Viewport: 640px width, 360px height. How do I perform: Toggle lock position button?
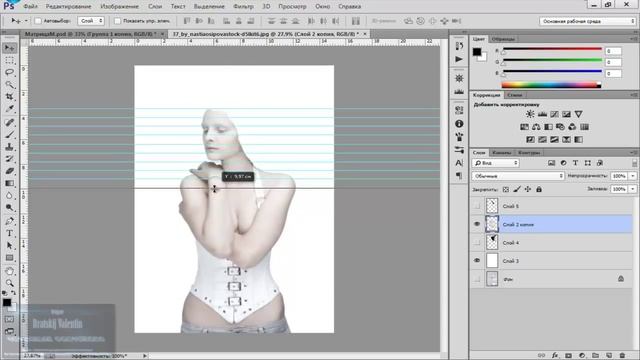point(528,189)
